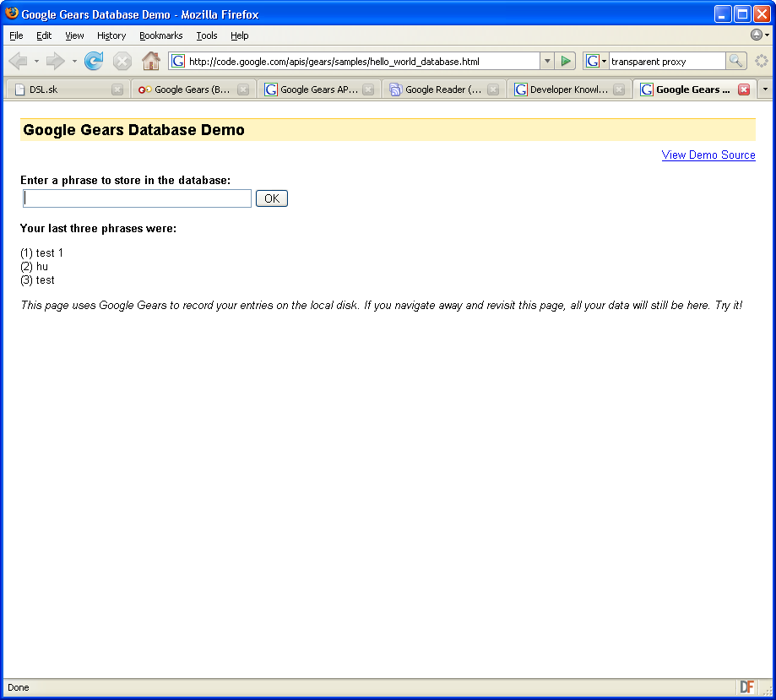Switch to the Google Reader tab
Screen dimensions: 776x700
coord(442,90)
